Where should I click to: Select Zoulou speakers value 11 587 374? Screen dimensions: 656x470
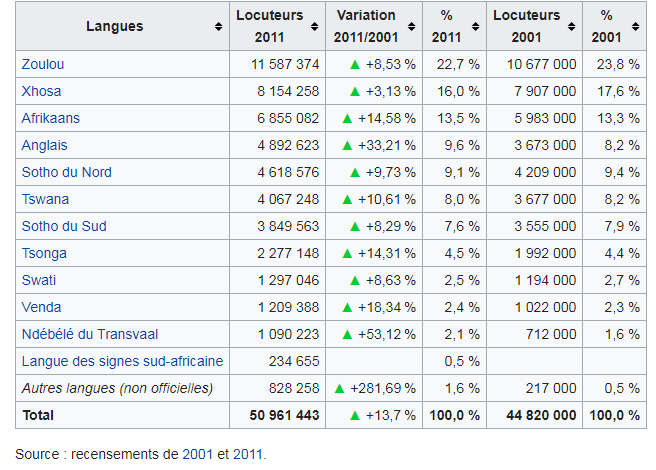pyautogui.click(x=285, y=64)
